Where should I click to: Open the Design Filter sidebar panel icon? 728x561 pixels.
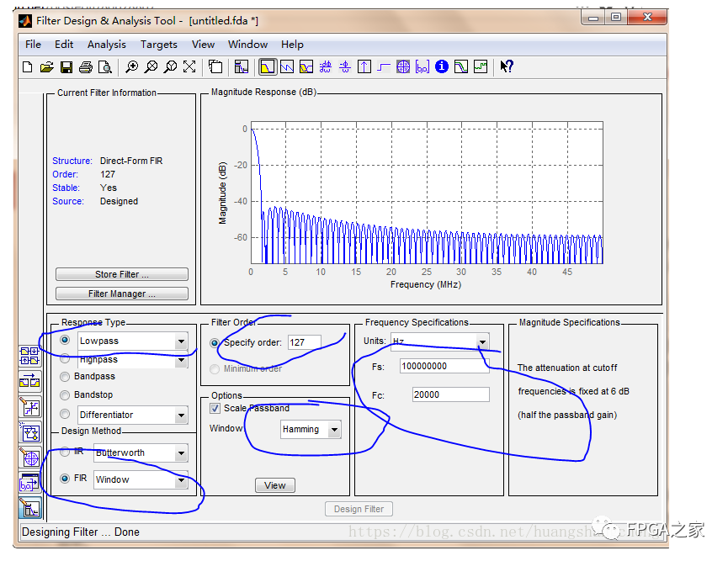[30, 508]
